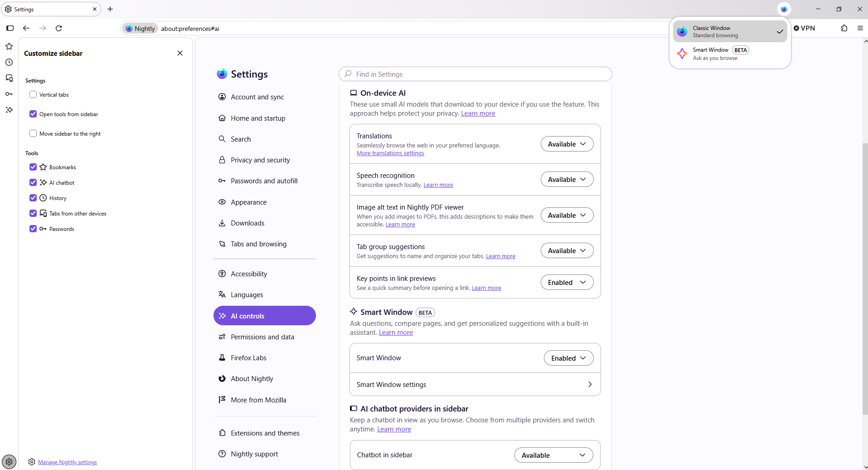Open the AI chatbot sparkle icon in sidebar strip
The image size is (868, 470).
click(x=9, y=110)
